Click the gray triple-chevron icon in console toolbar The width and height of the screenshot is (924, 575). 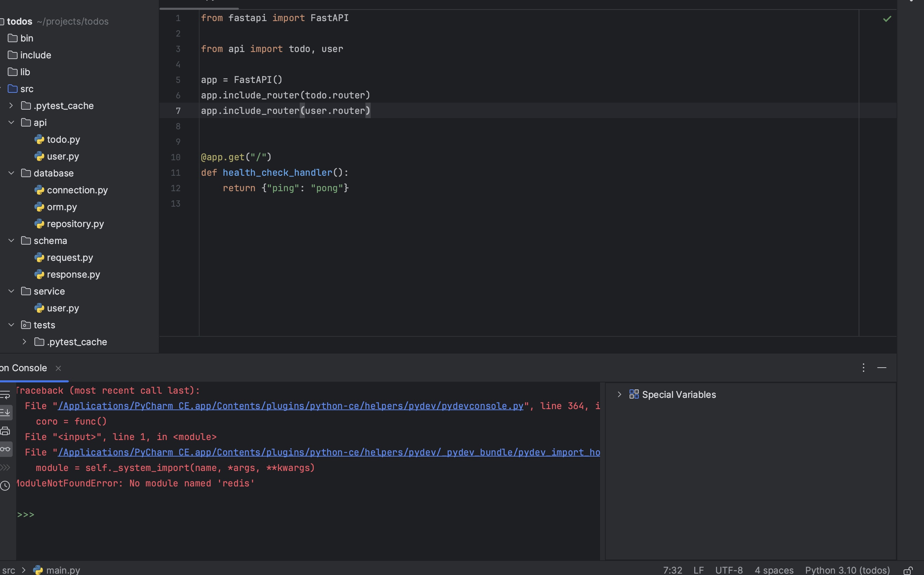(x=5, y=467)
